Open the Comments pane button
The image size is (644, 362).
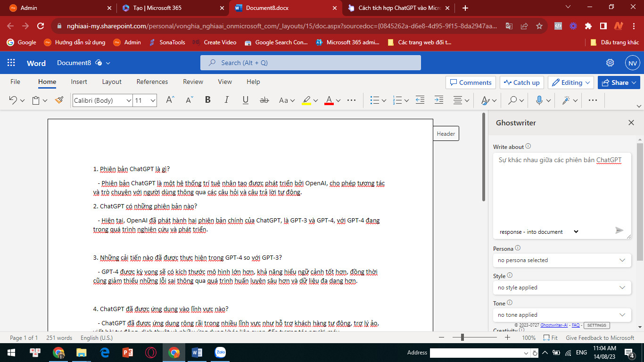(470, 82)
